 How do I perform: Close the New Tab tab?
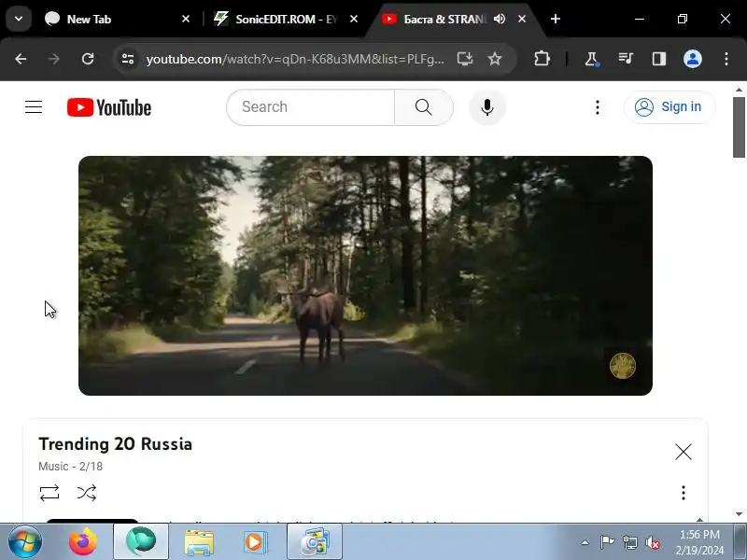click(x=186, y=19)
